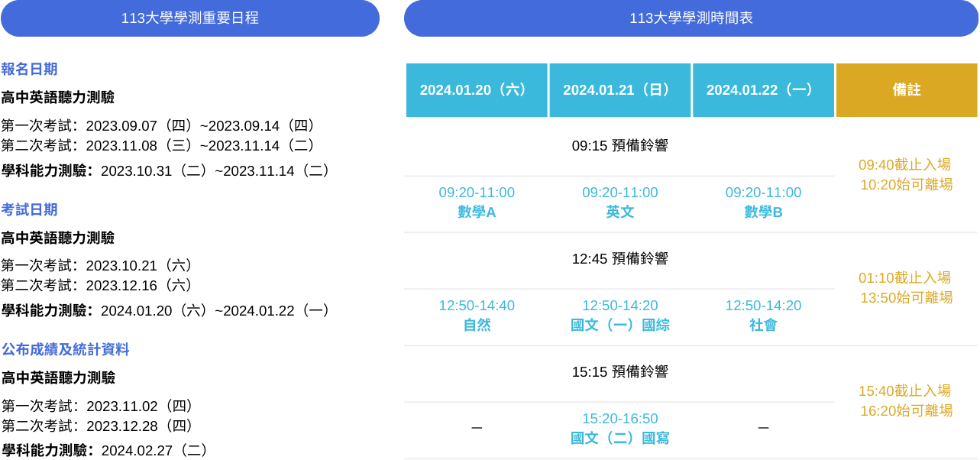Click the 考試日期 section heading

[x=30, y=209]
